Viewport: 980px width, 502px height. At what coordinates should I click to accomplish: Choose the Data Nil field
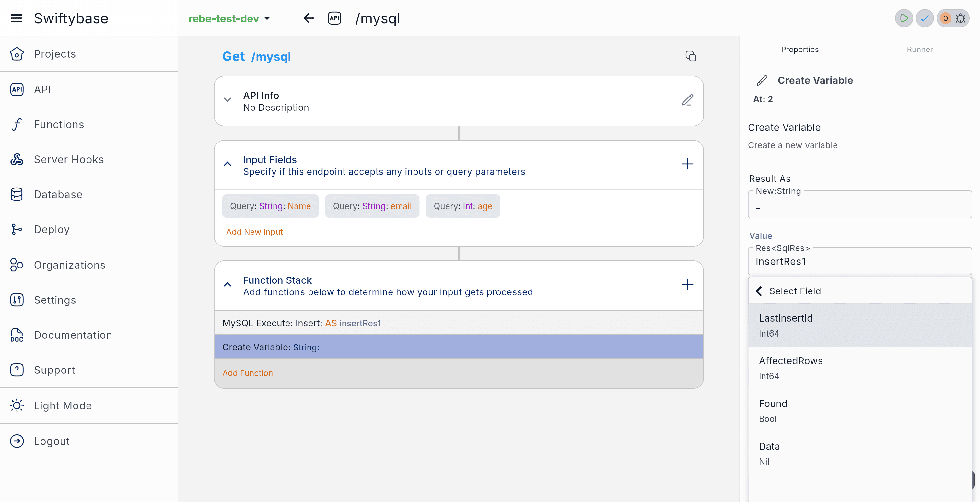tap(860, 453)
